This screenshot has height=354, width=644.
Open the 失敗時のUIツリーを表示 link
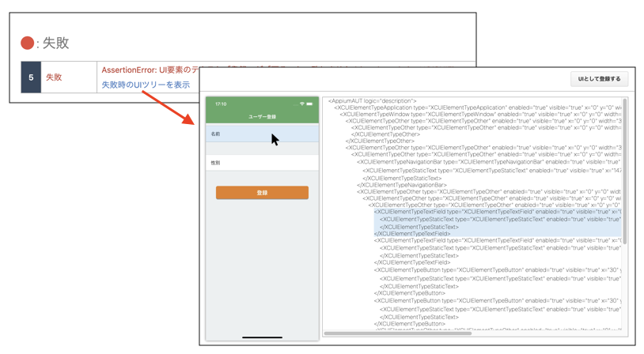click(x=146, y=85)
